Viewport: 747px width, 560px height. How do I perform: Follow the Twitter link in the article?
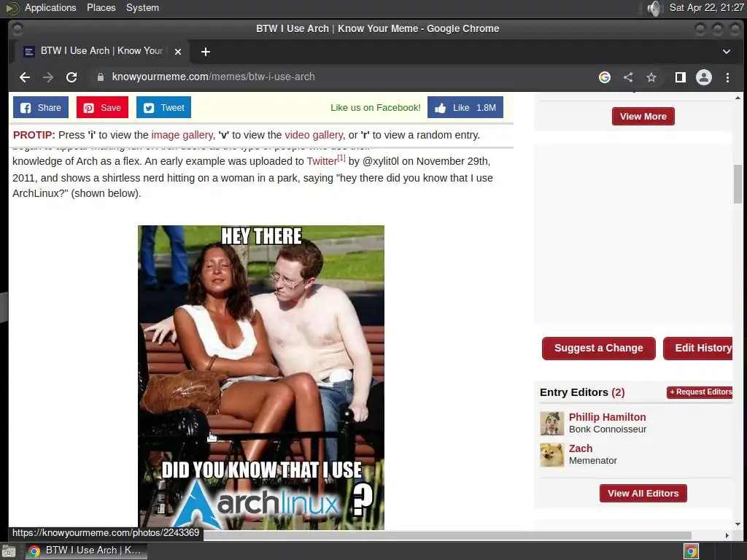click(x=322, y=161)
